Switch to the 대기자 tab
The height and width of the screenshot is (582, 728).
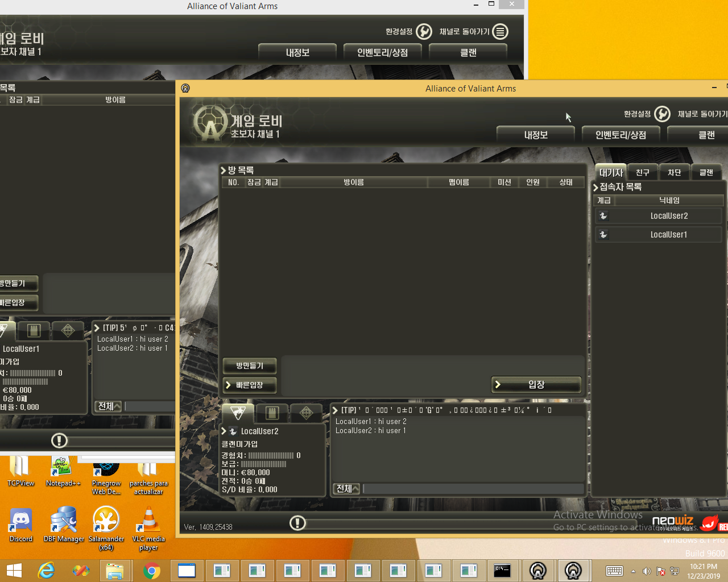pyautogui.click(x=611, y=172)
